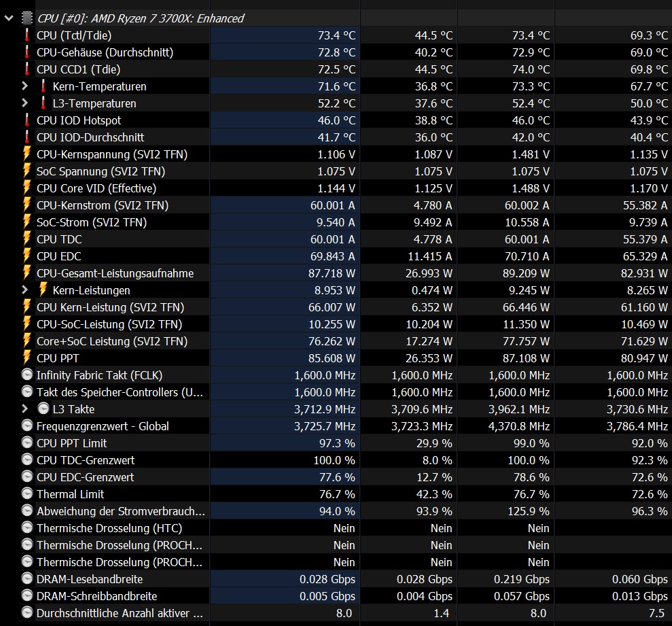
Task: Select the CPU IOD Hotspot label
Action: [79, 120]
